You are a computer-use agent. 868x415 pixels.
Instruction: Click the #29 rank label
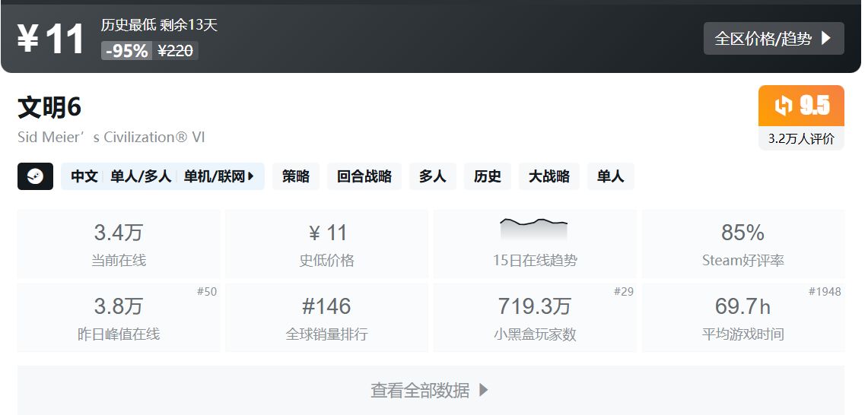tap(624, 292)
